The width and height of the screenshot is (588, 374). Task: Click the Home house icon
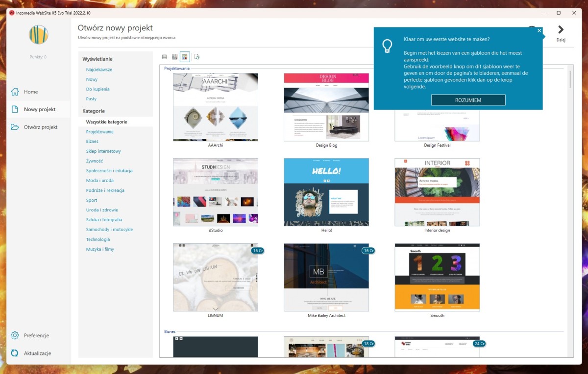tap(15, 92)
